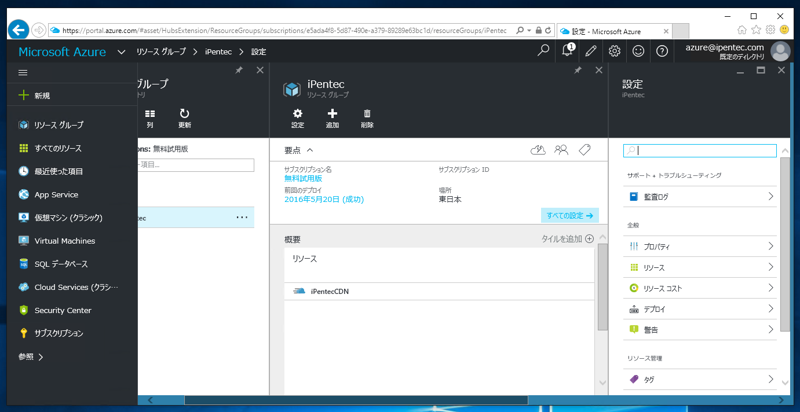The image size is (800, 412).
Task: Open portal settings gear icon
Action: 615,51
